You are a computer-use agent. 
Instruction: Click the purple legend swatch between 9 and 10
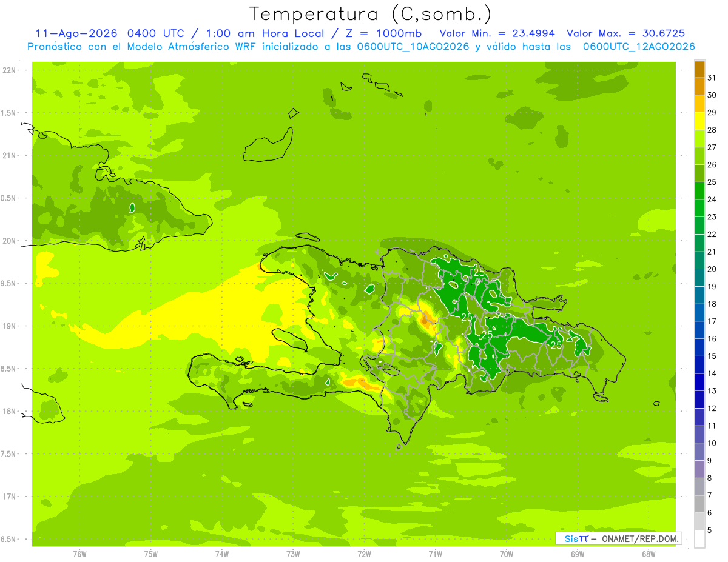[699, 452]
